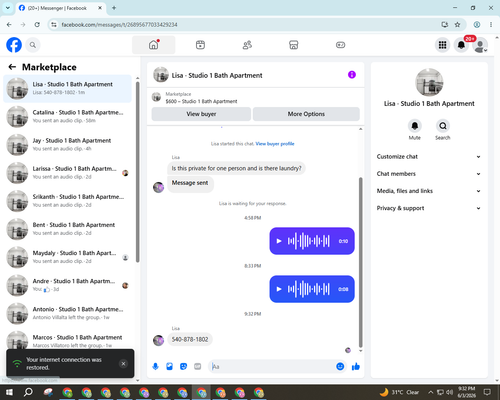Open the tab search dropdown arrow in Chrome
Image resolution: width=500 pixels, height=400 pixels.
click(8, 8)
